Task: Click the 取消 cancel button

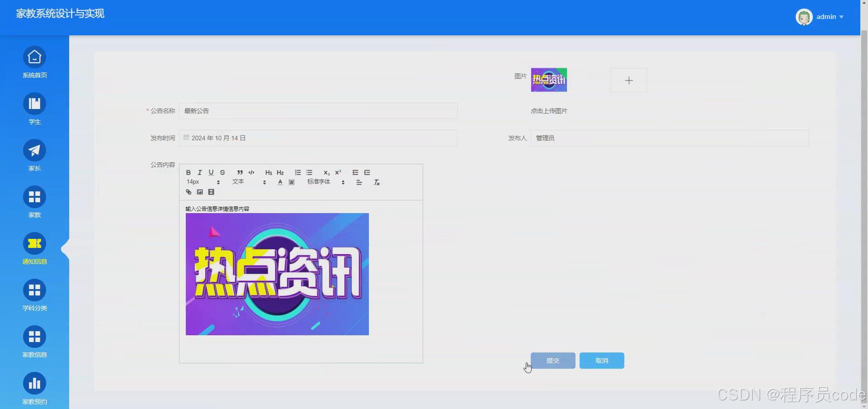Action: (601, 361)
